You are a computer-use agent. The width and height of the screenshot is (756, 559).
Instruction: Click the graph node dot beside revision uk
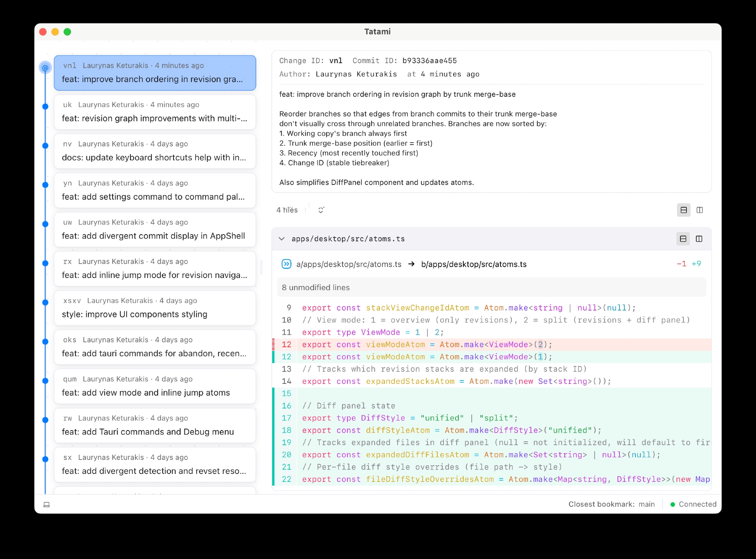point(45,107)
